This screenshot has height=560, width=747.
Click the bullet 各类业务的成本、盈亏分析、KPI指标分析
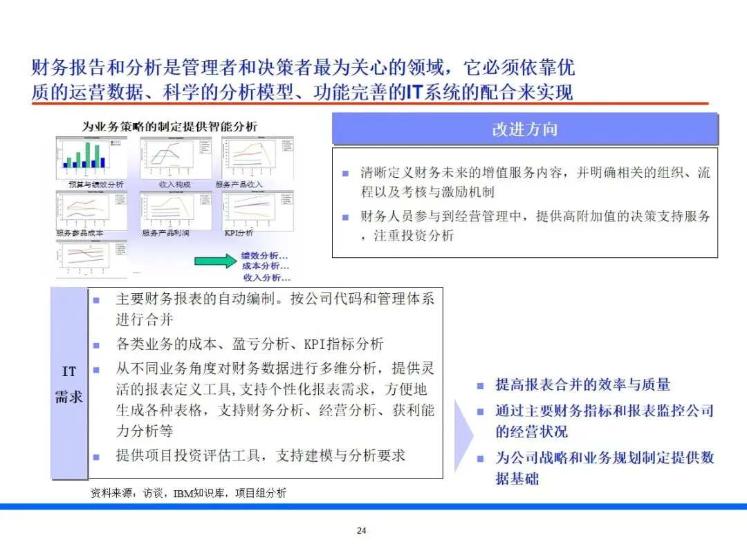coord(250,344)
